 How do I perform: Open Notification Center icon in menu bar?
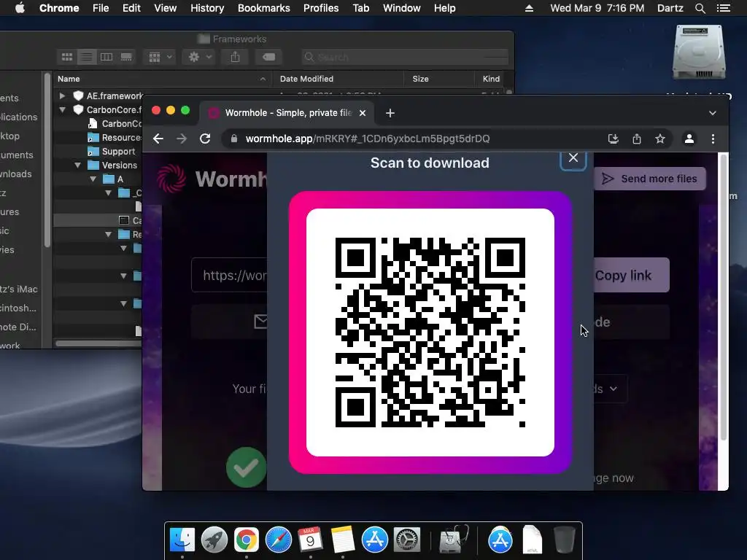coord(723,8)
